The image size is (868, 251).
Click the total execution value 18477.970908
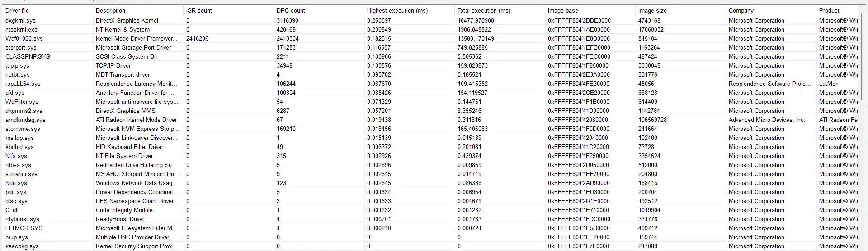coord(476,20)
